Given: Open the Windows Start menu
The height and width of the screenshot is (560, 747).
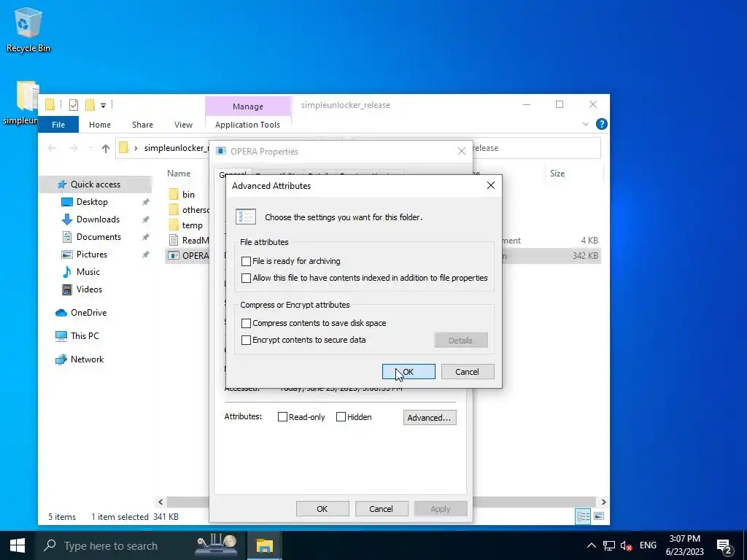Looking at the screenshot, I should 18,545.
